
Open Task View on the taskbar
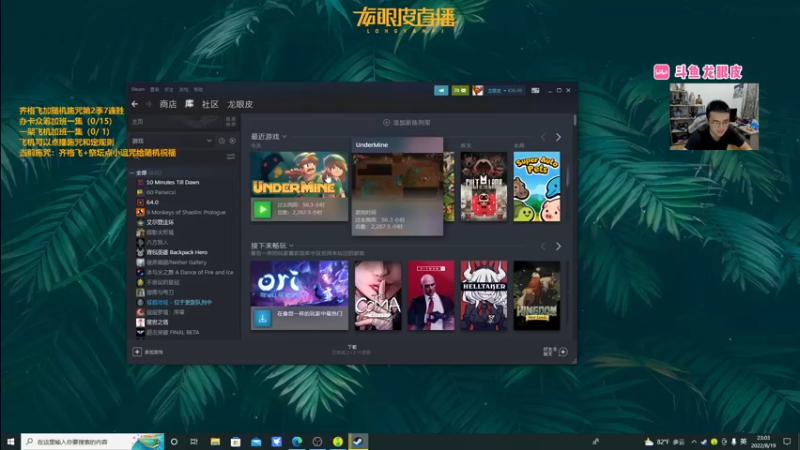(194, 441)
